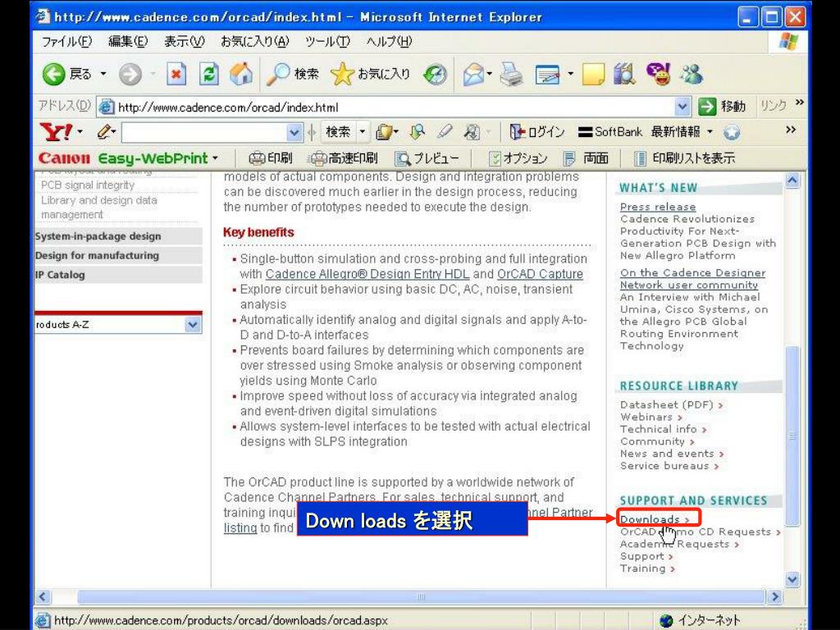Click the Datasheet (PDF) link

pyautogui.click(x=671, y=404)
